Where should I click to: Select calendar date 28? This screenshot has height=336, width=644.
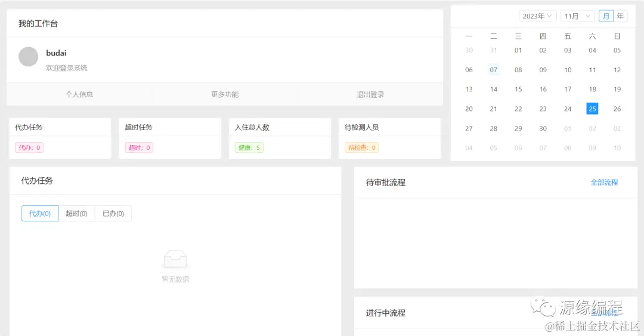point(494,128)
